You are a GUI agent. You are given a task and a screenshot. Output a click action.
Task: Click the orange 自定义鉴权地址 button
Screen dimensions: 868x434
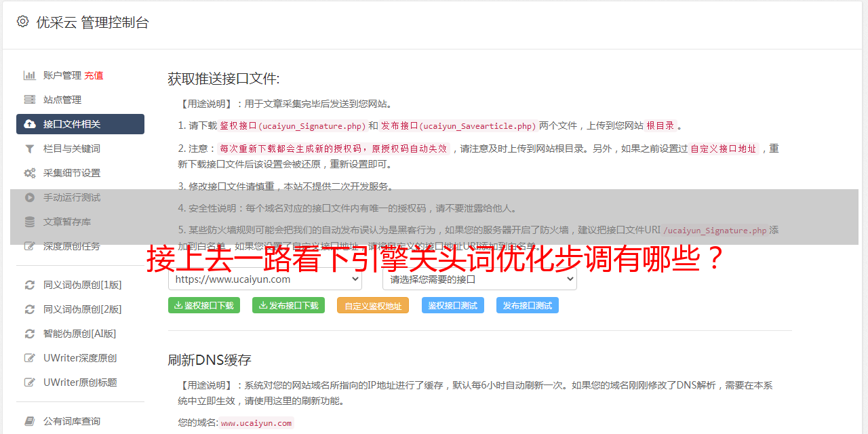point(373,305)
